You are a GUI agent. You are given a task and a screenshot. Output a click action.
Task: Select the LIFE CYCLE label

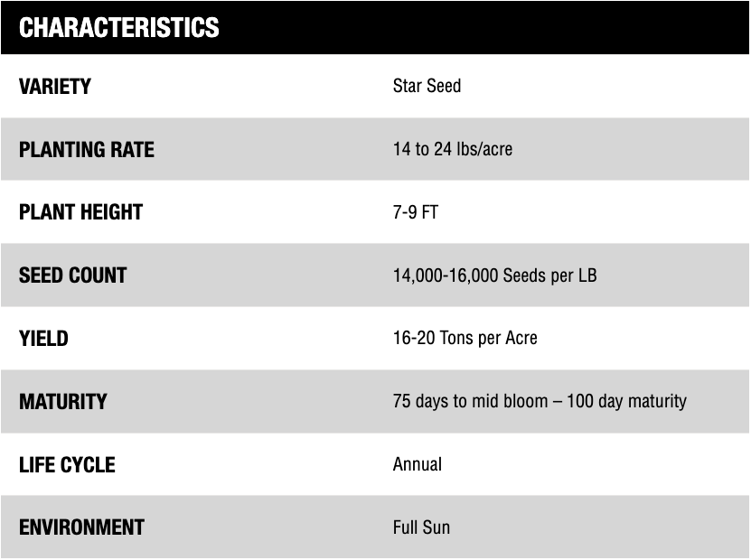tap(68, 464)
